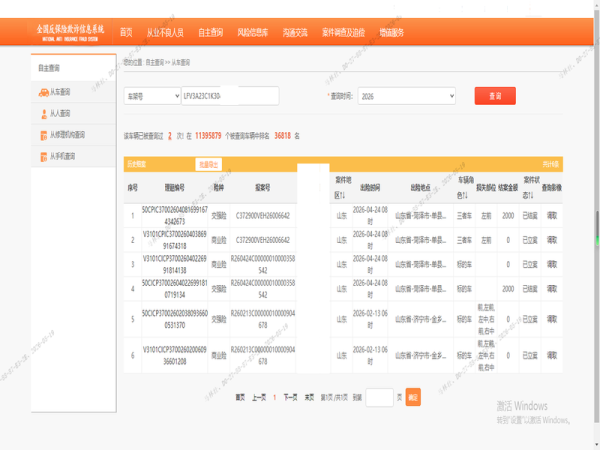Click claim number V3101CICP3700260402269 cell
The height and width of the screenshot is (450, 600).
coord(174,264)
